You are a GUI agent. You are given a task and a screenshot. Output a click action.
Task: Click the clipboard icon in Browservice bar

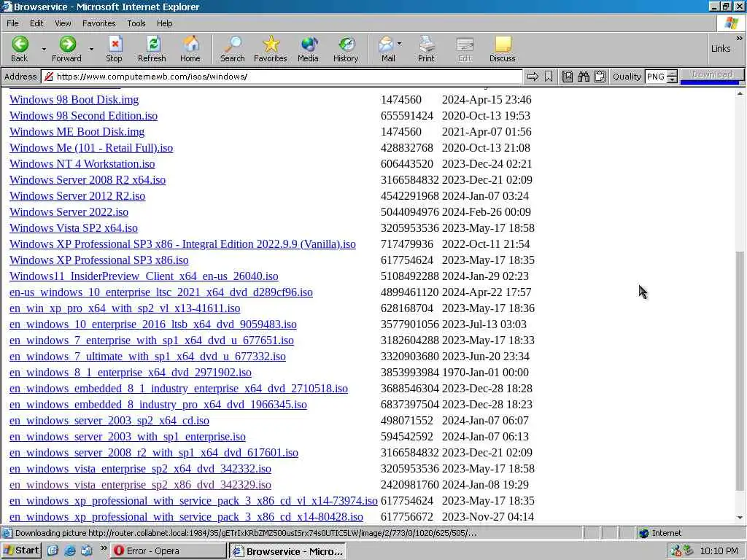600,76
